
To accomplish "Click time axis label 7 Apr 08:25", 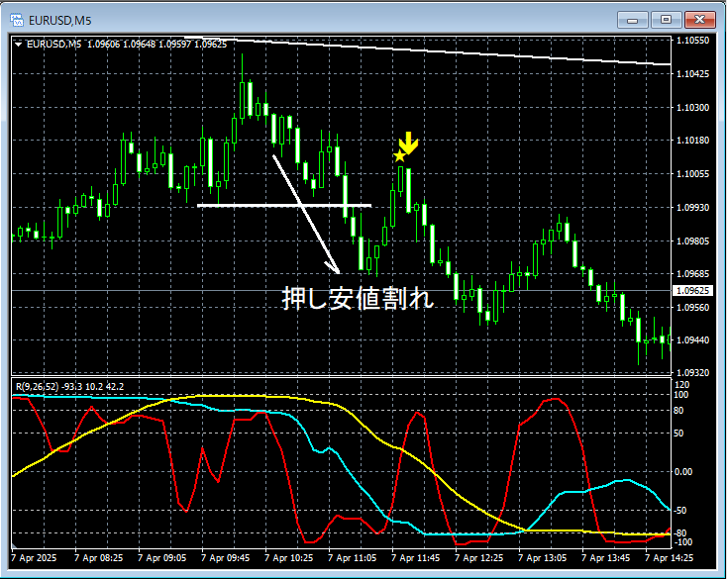I will coord(98,557).
